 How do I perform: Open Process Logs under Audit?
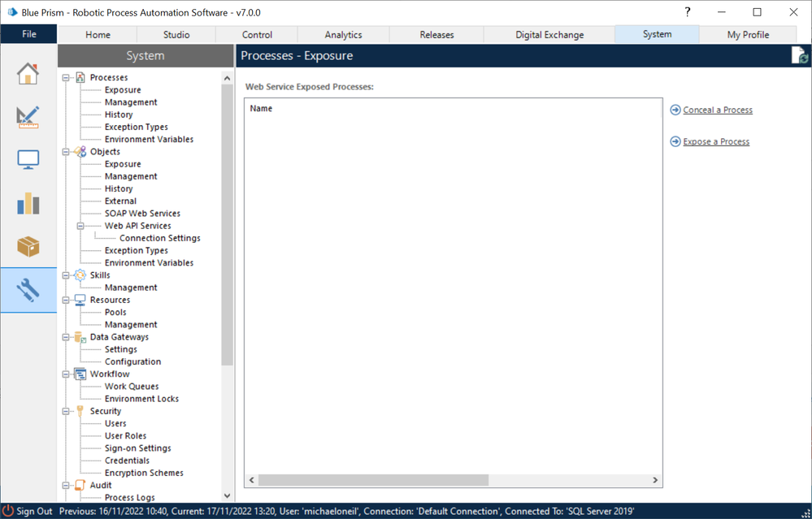click(129, 498)
